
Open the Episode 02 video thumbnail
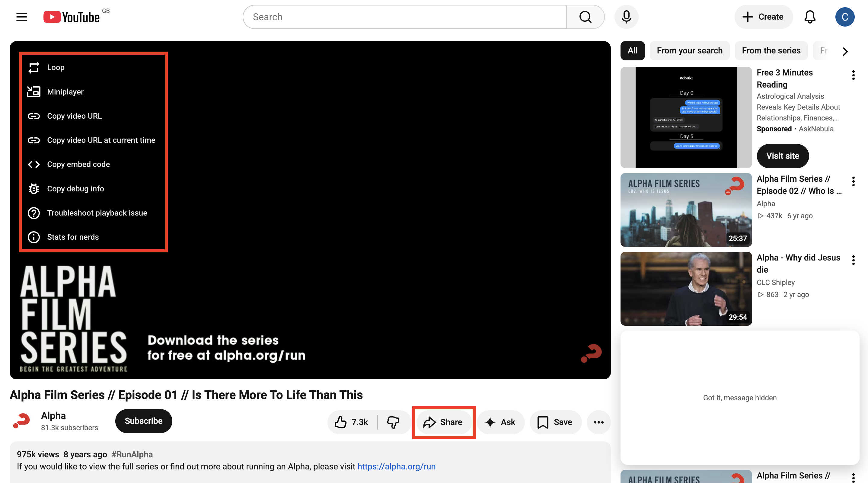click(x=686, y=210)
